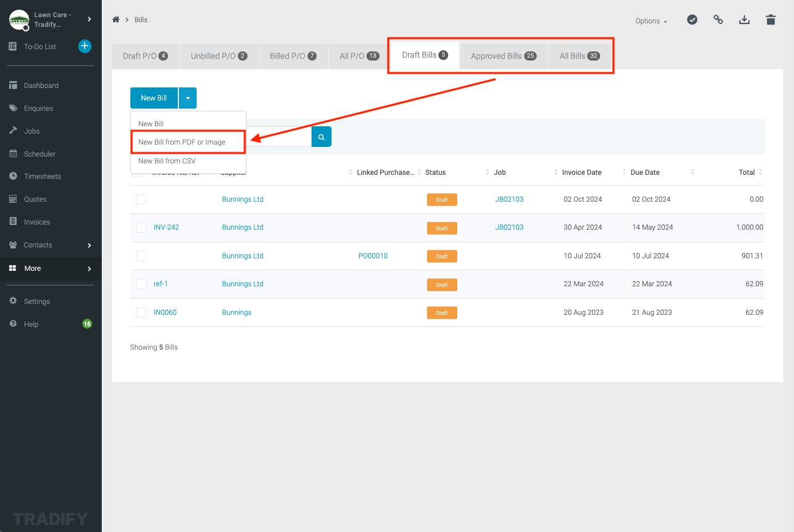Expand the More submenu chevron
This screenshot has height=532, width=794.
click(x=89, y=269)
